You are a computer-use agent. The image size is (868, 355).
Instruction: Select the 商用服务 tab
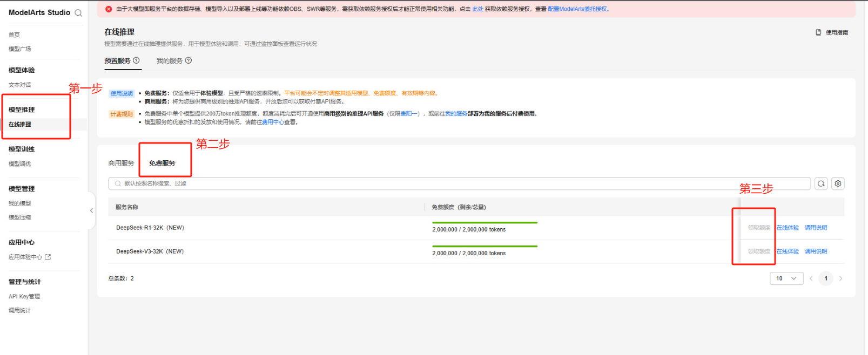(x=121, y=163)
